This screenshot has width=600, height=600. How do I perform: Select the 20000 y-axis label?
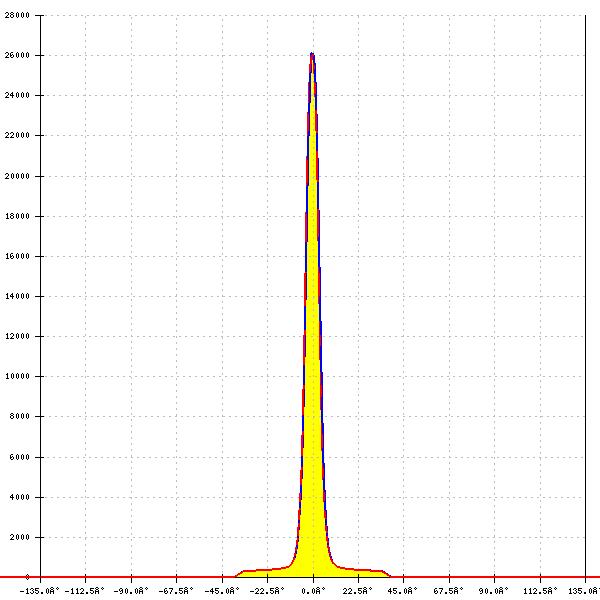coord(17,176)
